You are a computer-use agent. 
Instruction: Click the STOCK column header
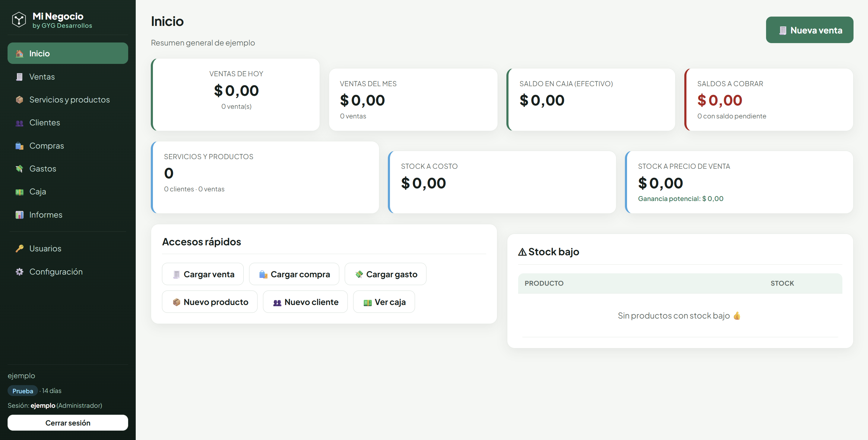pyautogui.click(x=782, y=284)
